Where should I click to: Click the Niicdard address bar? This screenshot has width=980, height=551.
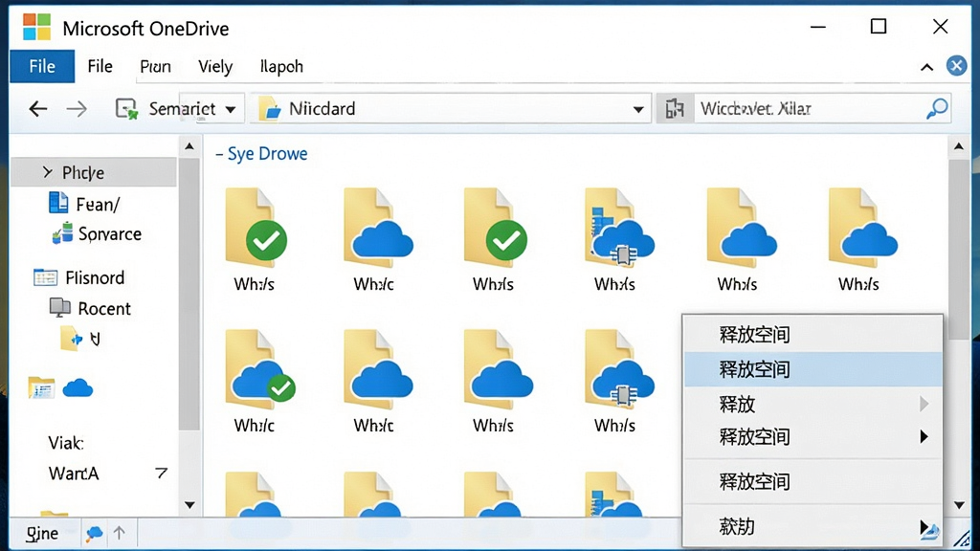point(450,109)
